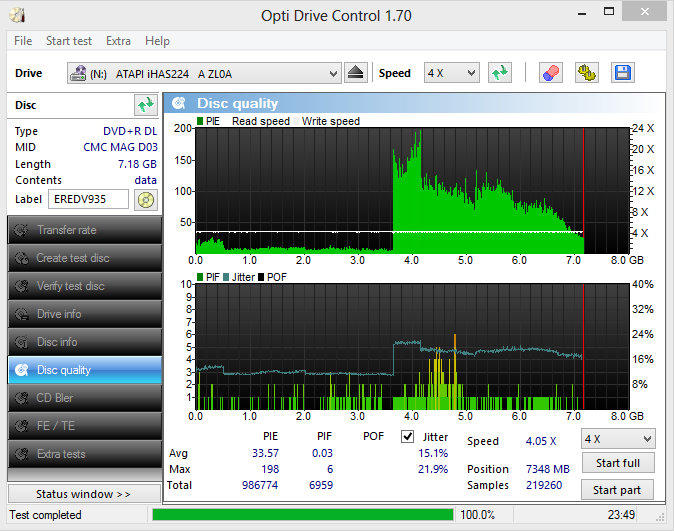Viewport: 674px width, 531px height.
Task: Click the disc label icon beside EREDV935
Action: [x=146, y=200]
